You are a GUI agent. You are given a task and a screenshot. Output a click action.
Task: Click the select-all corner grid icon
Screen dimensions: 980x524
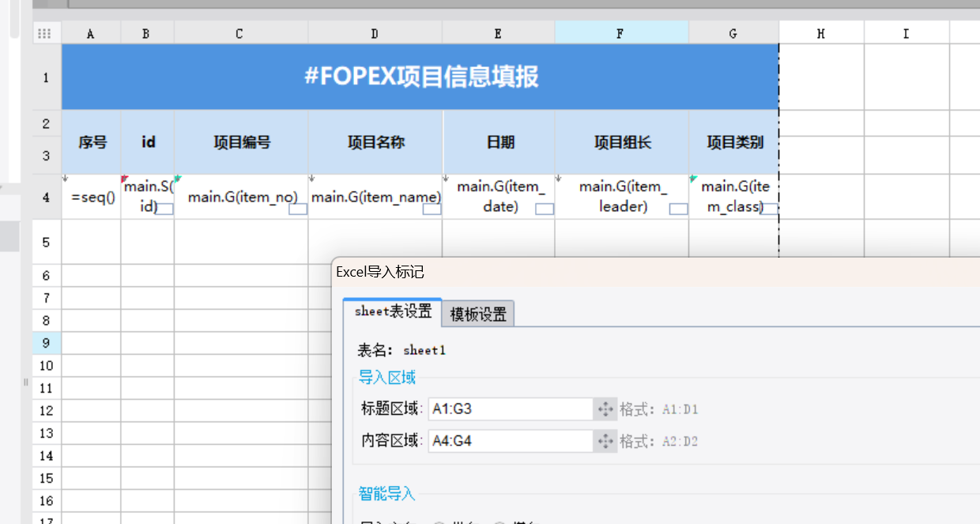[x=44, y=33]
